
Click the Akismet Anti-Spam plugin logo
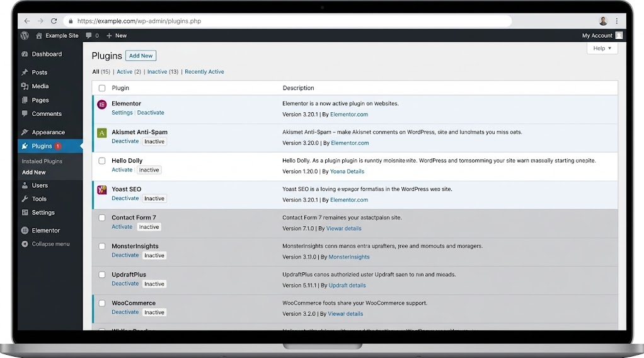coord(102,133)
